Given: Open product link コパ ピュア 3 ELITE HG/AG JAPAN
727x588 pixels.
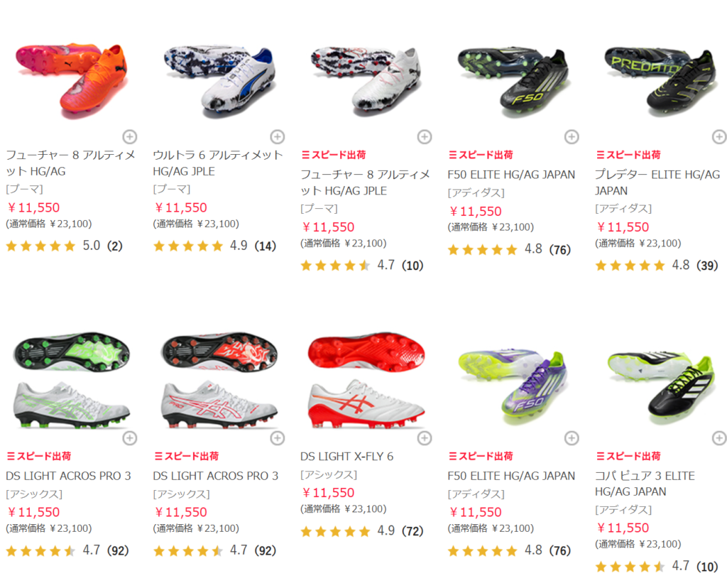Looking at the screenshot, I should click(x=645, y=484).
